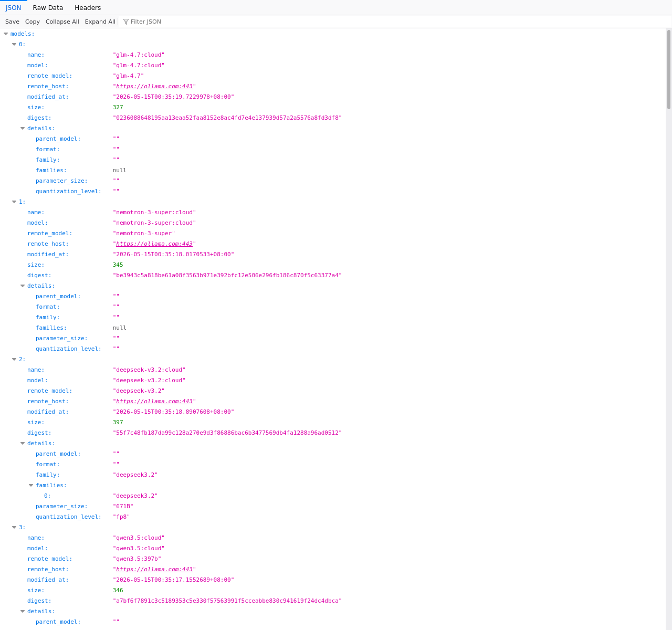
Task: Collapse details node under nemotron-3-super entry
Action: tap(23, 286)
